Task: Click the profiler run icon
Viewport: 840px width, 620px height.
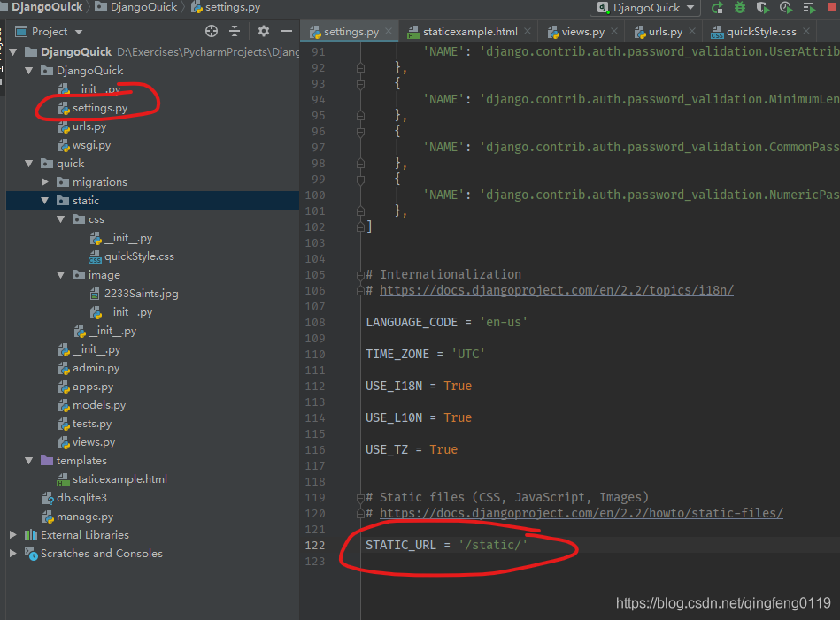Action: pos(786,7)
